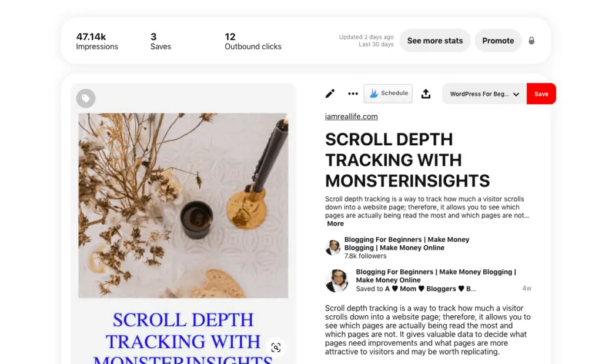Click the 7.8k followers profile avatar
602x364 pixels.
[x=333, y=248]
